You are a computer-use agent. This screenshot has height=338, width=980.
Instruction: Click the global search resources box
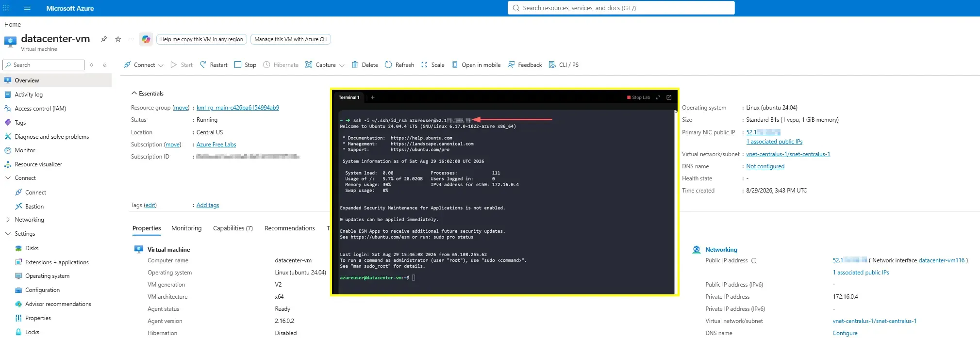pyautogui.click(x=621, y=8)
